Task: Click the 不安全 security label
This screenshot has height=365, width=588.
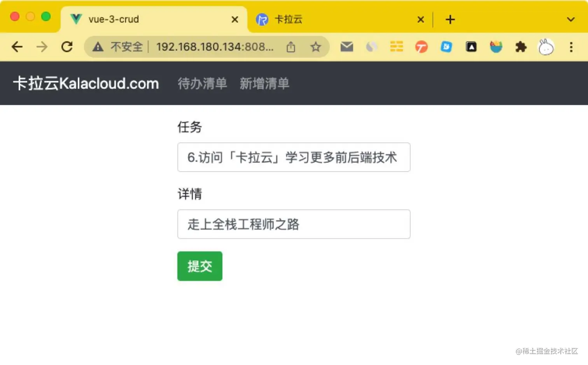Action: click(127, 47)
